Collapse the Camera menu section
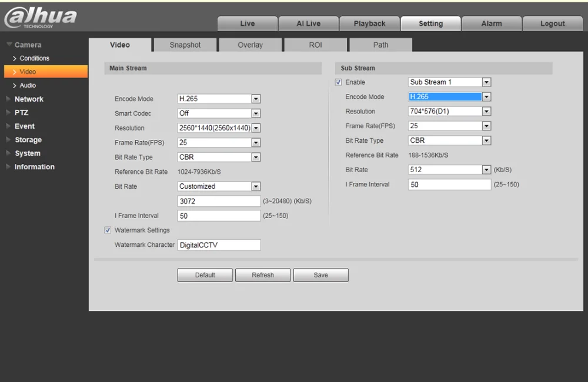The width and height of the screenshot is (588, 382). tap(24, 45)
